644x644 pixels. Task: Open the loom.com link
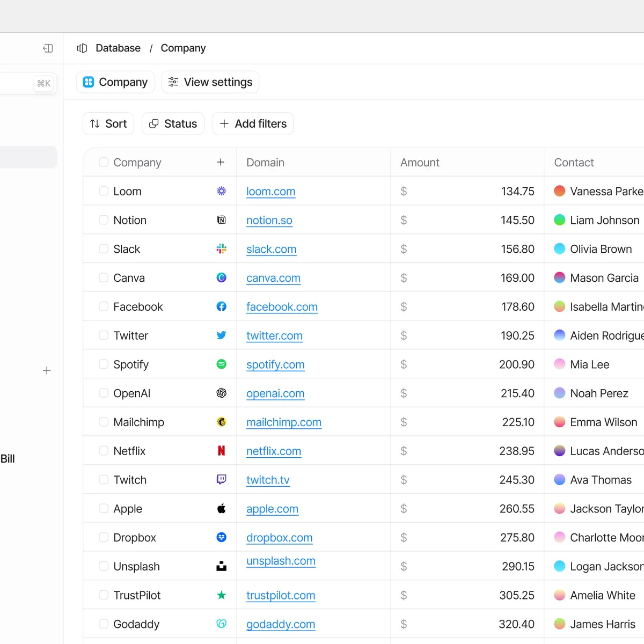tap(270, 192)
